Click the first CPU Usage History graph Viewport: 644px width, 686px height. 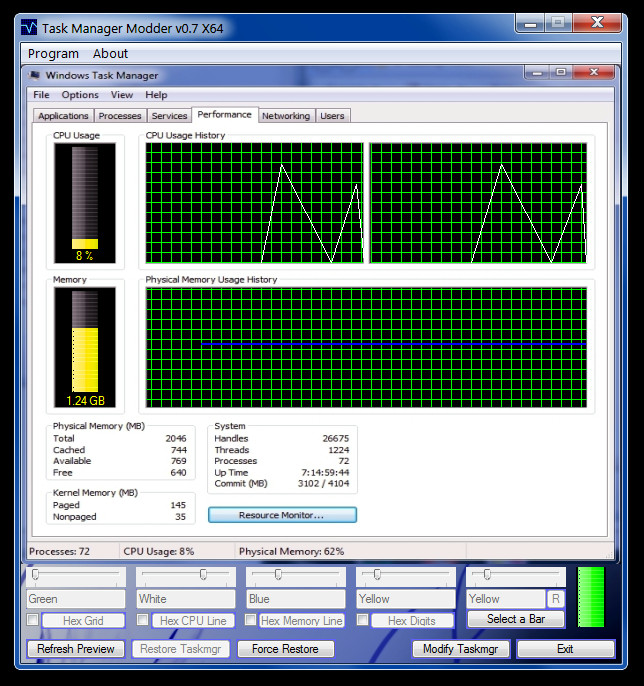coord(254,203)
